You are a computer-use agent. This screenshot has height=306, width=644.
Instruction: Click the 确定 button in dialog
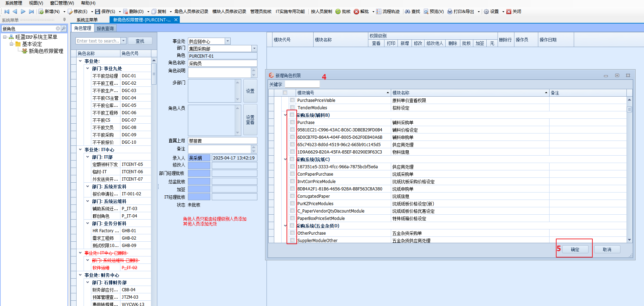click(575, 249)
